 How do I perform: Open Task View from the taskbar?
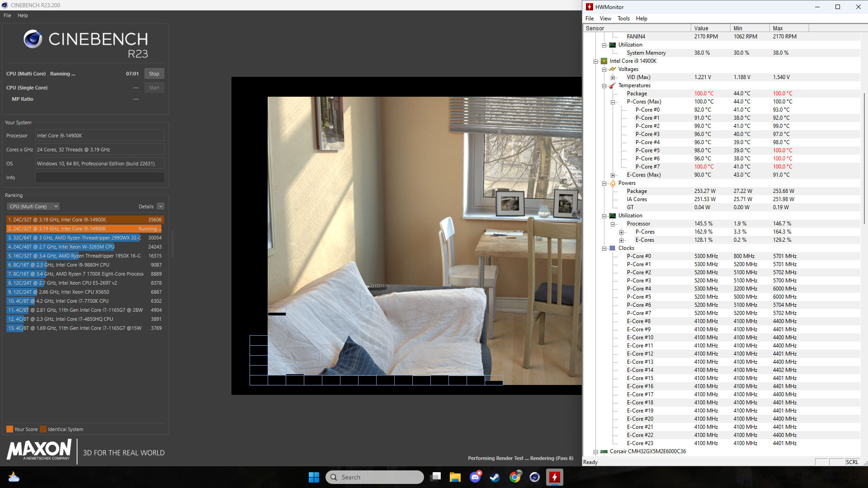(436, 477)
